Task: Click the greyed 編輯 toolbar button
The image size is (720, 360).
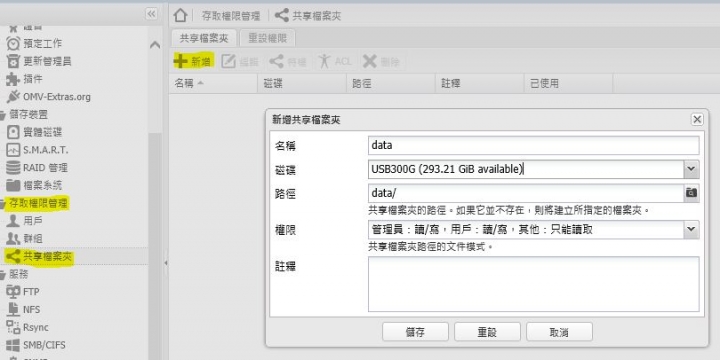Action: pyautogui.click(x=240, y=62)
